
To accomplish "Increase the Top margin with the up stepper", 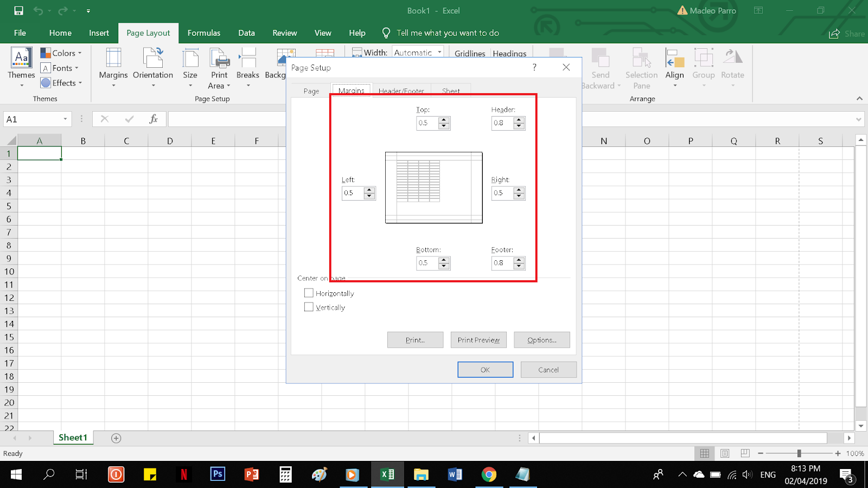I will [x=444, y=120].
